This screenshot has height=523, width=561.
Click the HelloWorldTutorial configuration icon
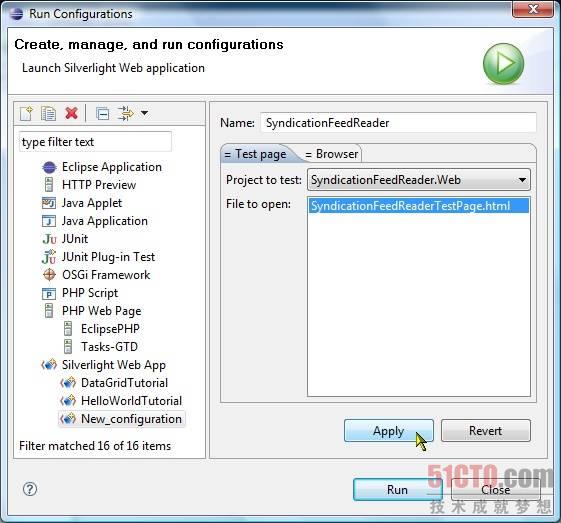[68, 400]
